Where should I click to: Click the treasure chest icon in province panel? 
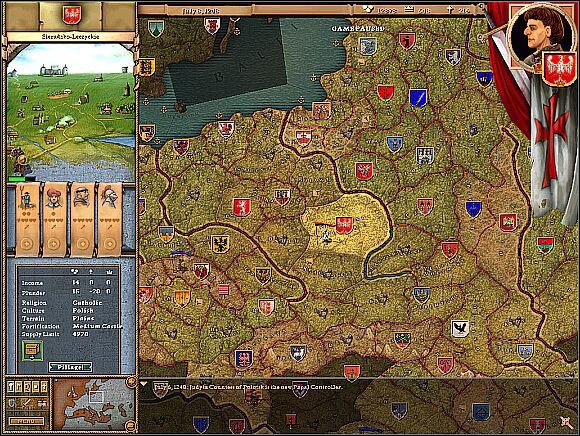pos(33,350)
